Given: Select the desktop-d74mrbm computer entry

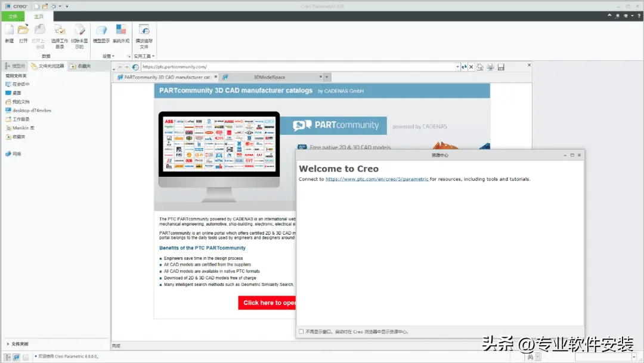Looking at the screenshot, I should pyautogui.click(x=28, y=110).
